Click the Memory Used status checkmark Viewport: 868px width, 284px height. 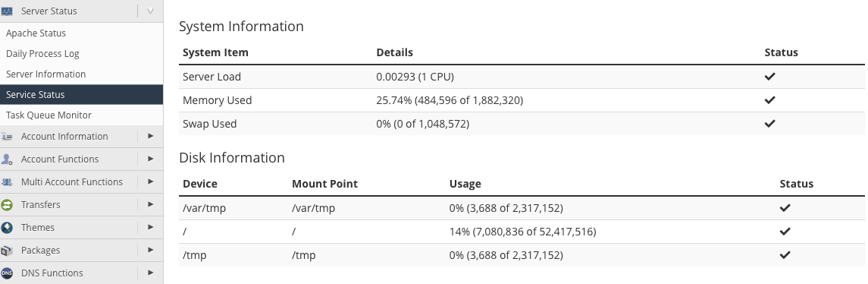point(769,100)
